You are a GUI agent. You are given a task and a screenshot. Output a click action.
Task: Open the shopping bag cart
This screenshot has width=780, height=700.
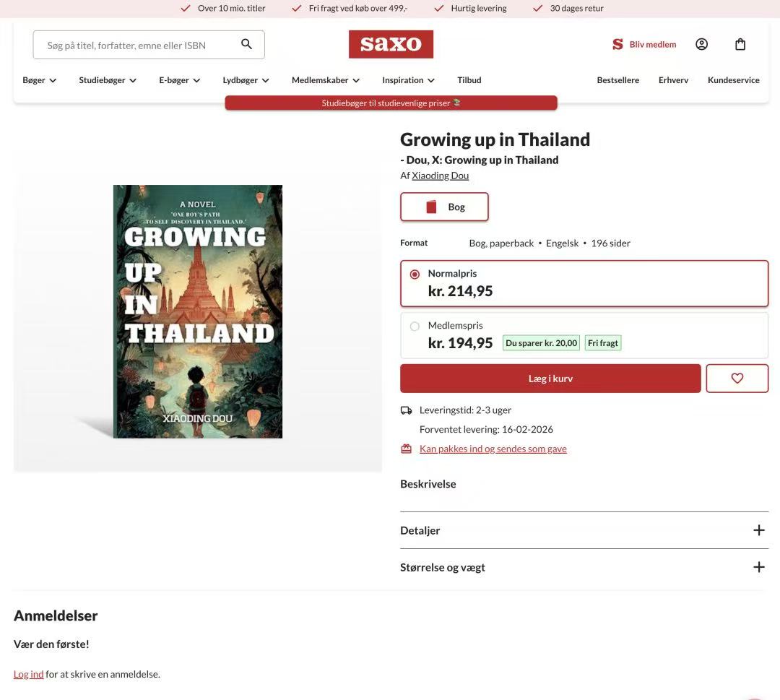tap(740, 44)
